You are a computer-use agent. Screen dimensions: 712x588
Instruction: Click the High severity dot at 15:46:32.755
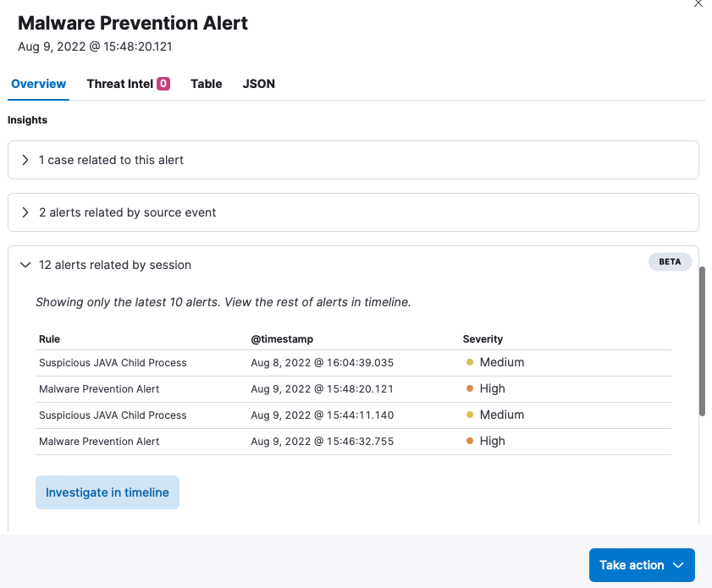click(x=470, y=441)
